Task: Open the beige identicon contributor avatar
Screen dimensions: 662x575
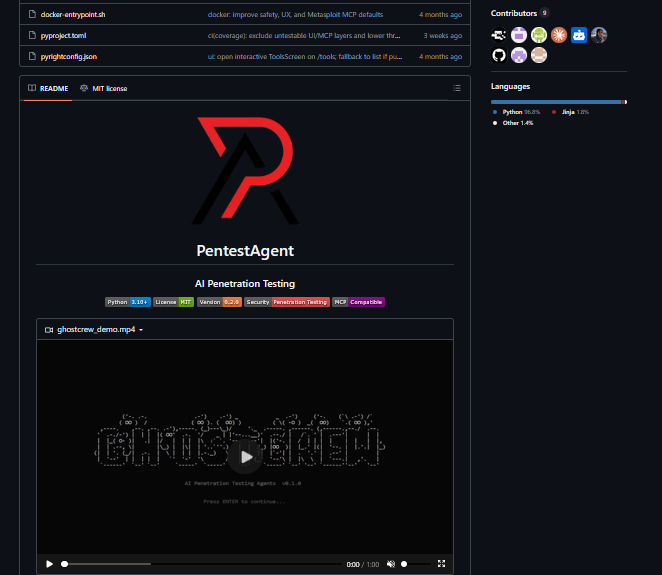Action: [x=539, y=55]
